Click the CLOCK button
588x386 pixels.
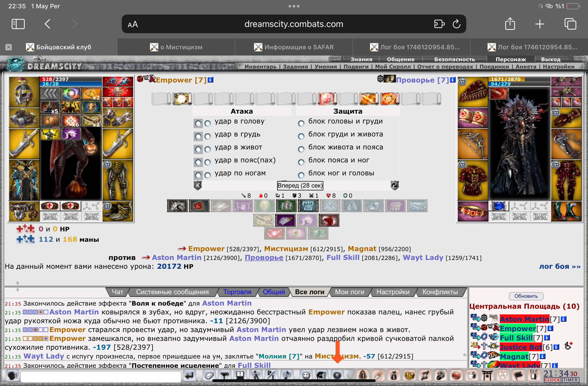pos(552,380)
